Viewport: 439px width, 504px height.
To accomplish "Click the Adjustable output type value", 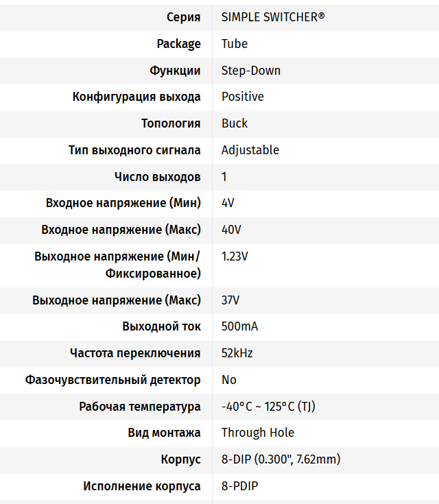I will (x=250, y=150).
